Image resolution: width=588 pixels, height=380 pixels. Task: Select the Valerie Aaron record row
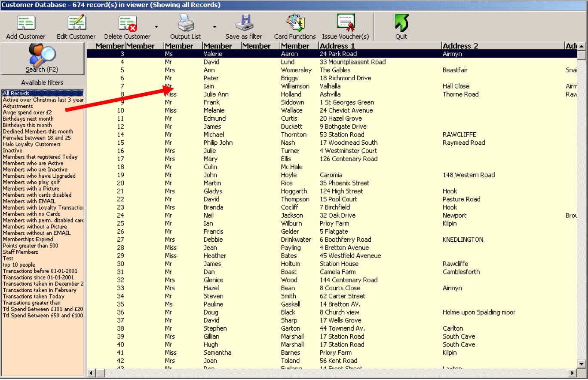point(332,54)
